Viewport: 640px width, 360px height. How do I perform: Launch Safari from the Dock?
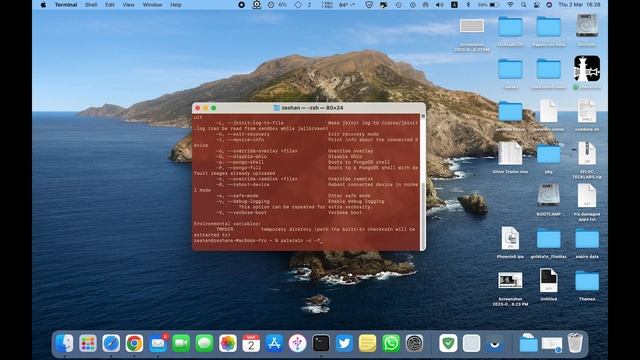111,343
